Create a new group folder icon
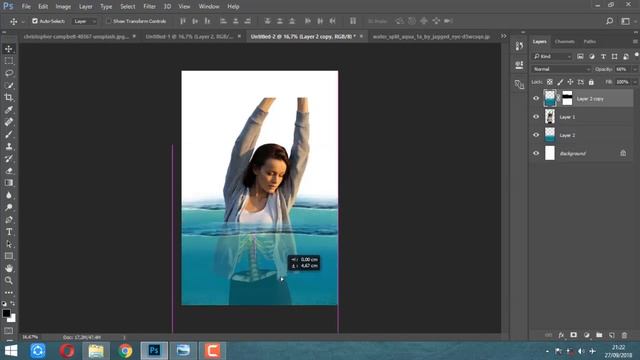 (599, 335)
